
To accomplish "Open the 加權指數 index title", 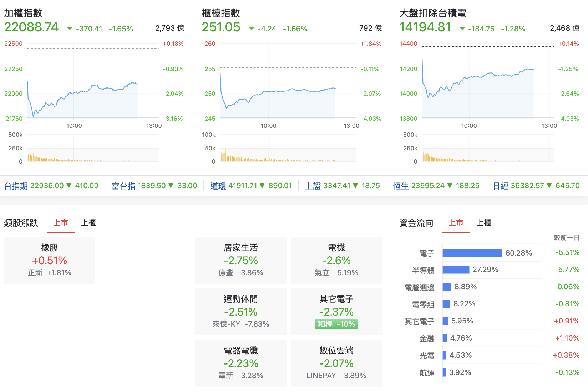I will [23, 13].
